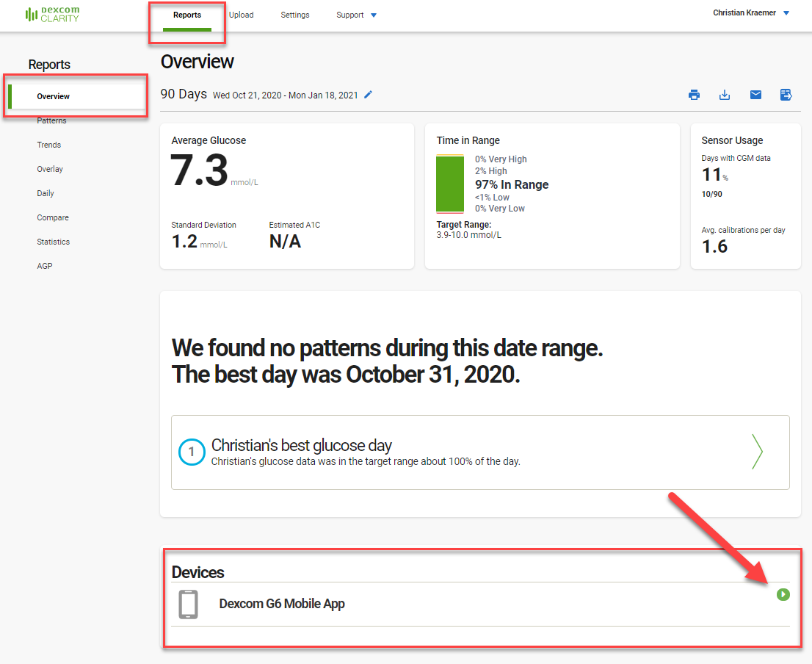Image resolution: width=812 pixels, height=664 pixels.
Task: Click the Christian's best glucose day title
Action: point(302,445)
